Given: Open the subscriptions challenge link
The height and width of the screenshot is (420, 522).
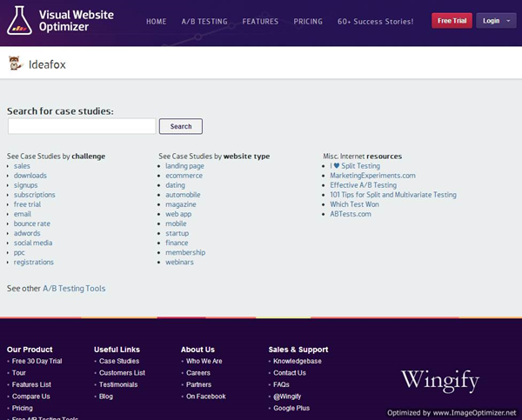Looking at the screenshot, I should tap(35, 195).
